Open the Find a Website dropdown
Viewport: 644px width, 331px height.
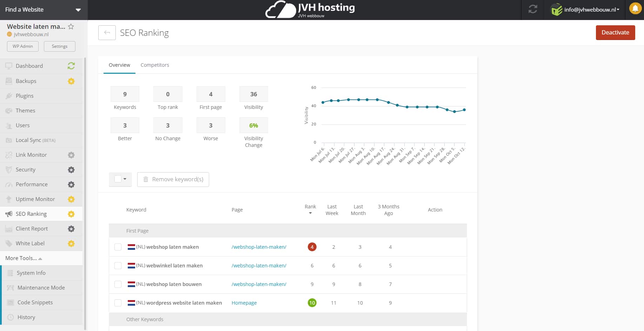(44, 10)
